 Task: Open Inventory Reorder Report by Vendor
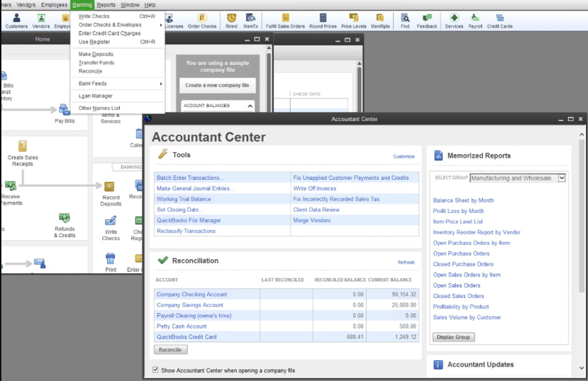[477, 232]
